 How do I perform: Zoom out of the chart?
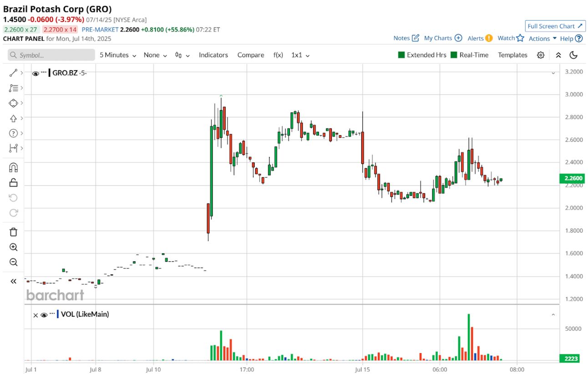[13, 262]
